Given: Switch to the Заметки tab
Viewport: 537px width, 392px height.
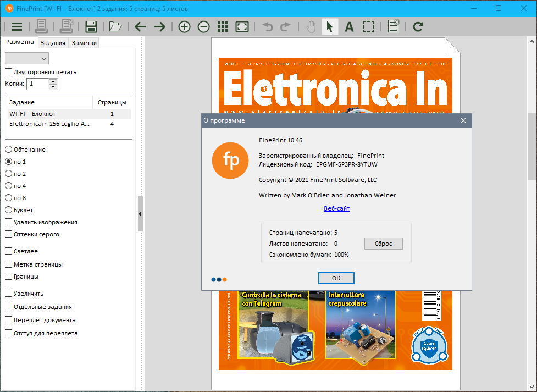Looking at the screenshot, I should [x=84, y=43].
